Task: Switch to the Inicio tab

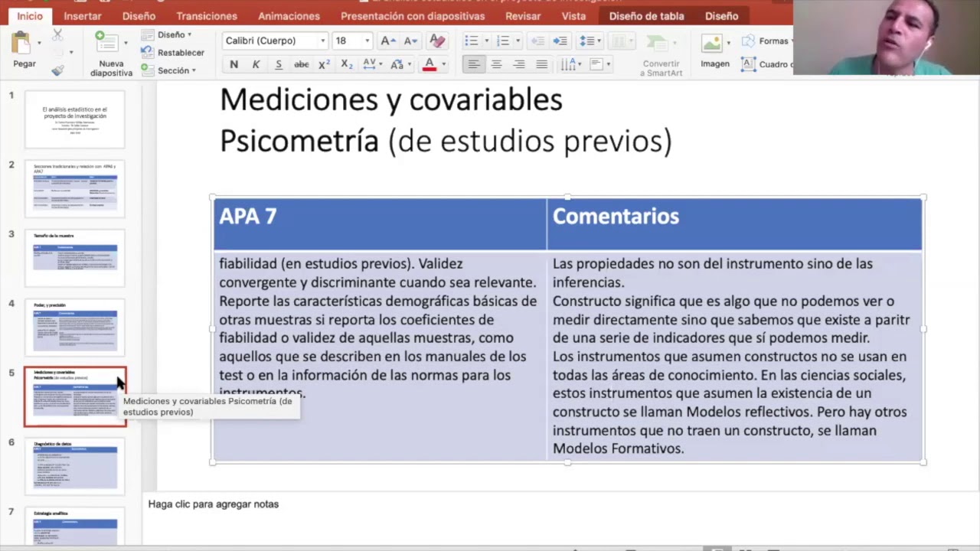Action: click(30, 15)
